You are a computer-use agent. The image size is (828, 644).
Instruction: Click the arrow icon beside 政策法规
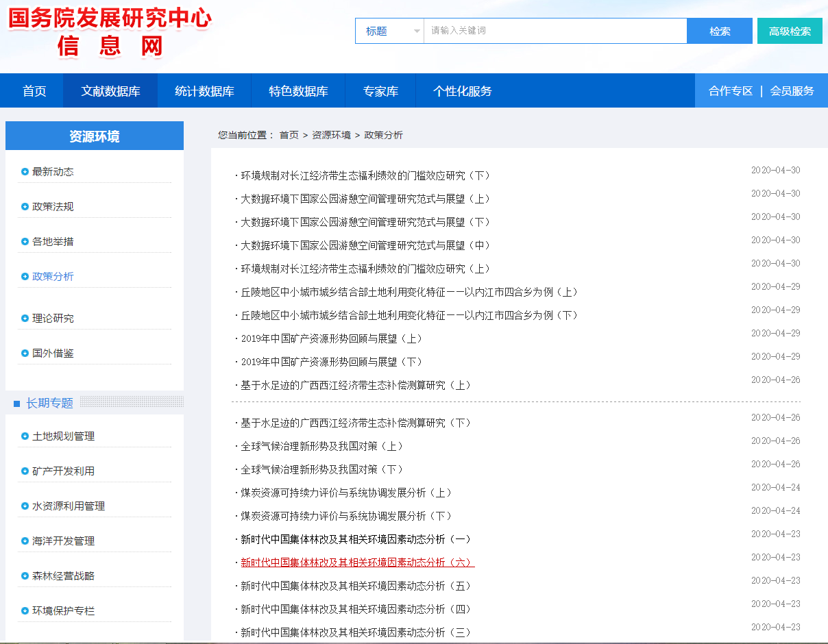[25, 207]
